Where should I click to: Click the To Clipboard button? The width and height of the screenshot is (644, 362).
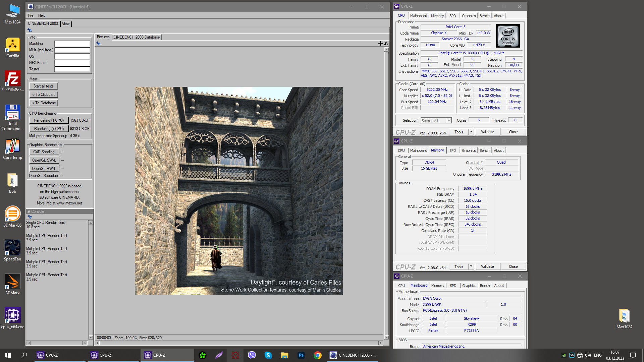click(x=44, y=95)
